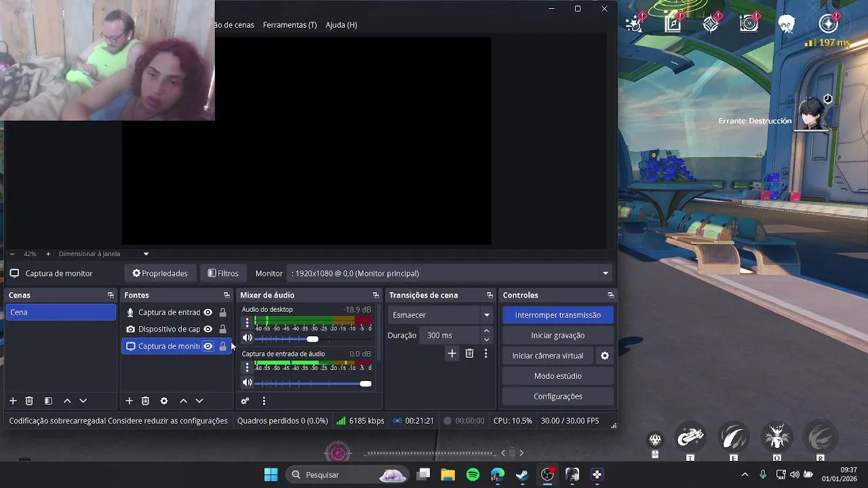Open advanced audio properties gears icon

245,401
